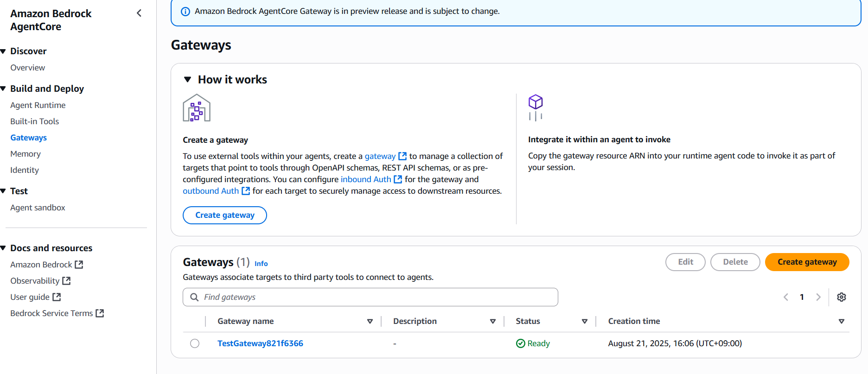The width and height of the screenshot is (868, 374).
Task: Click the Edit button
Action: [685, 262]
